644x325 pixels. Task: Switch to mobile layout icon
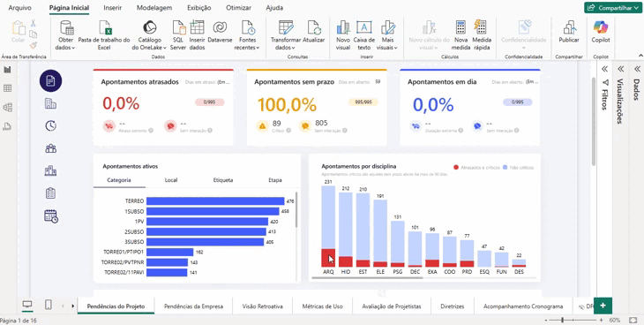pyautogui.click(x=48, y=305)
